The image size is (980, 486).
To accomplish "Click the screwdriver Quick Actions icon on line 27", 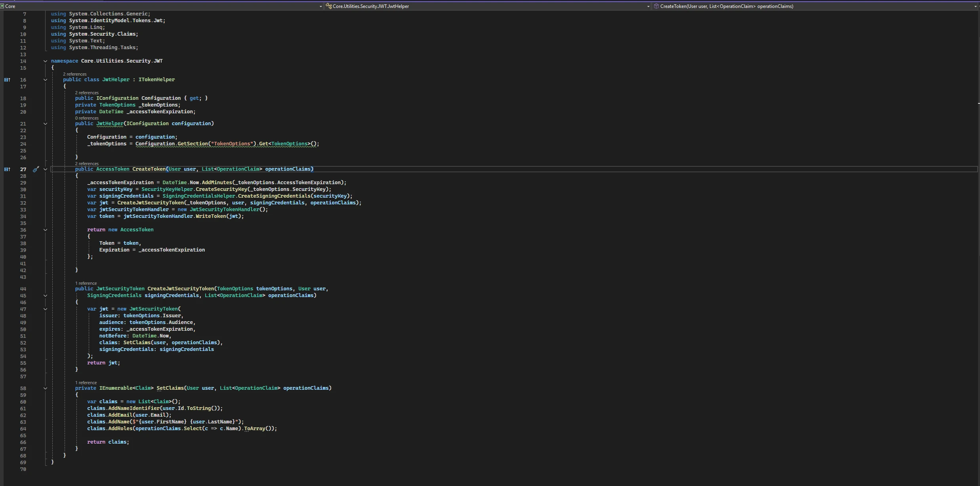I will [36, 169].
